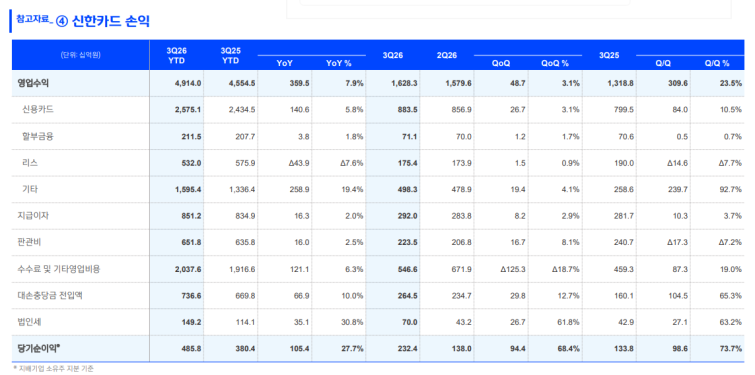
Task: Click the 'YoY %' column header
Action: (338, 63)
